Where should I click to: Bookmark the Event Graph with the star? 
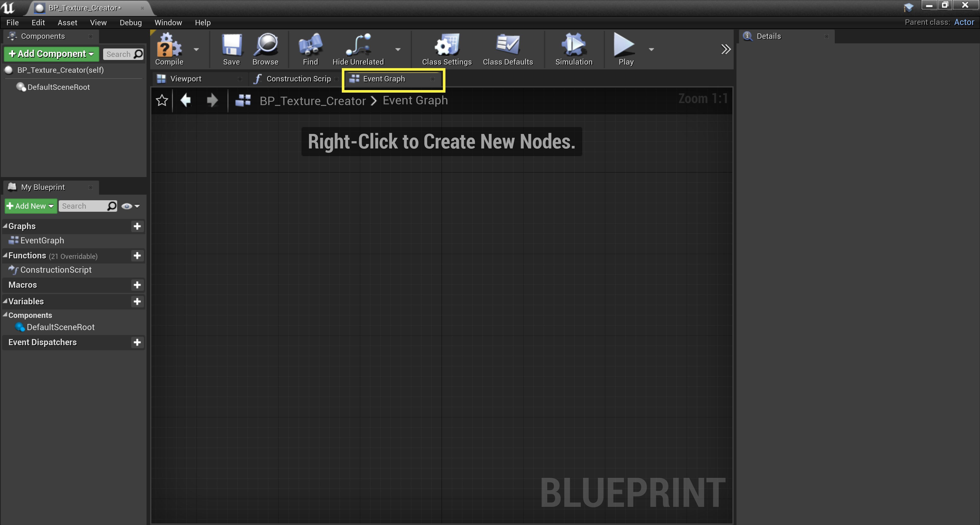click(161, 100)
